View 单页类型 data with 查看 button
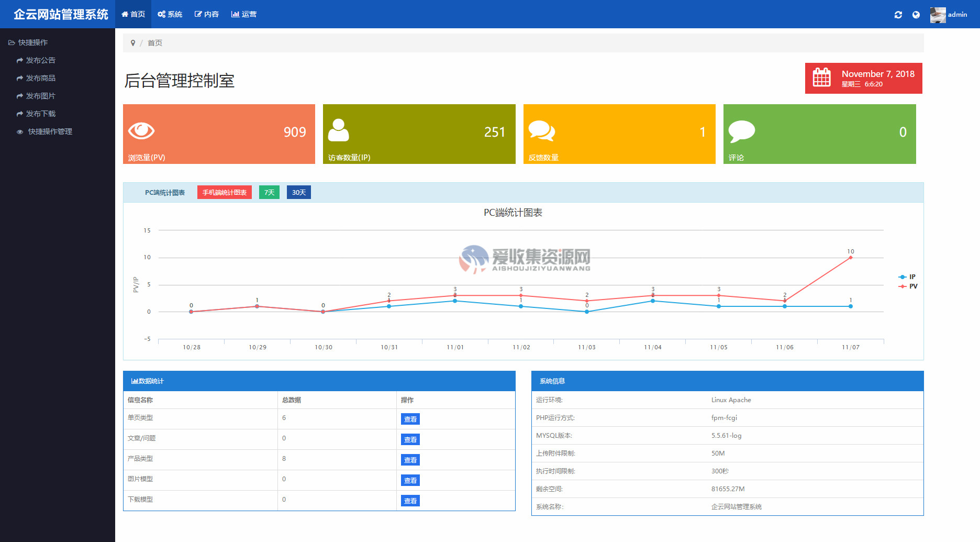 [x=410, y=419]
